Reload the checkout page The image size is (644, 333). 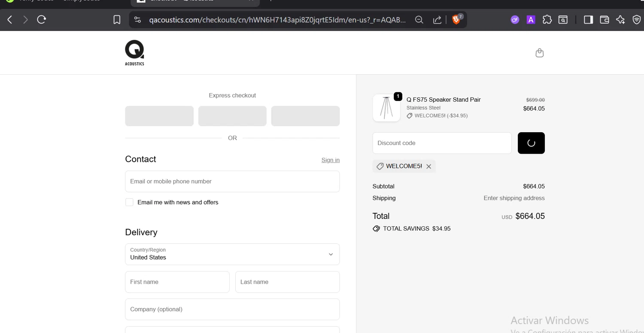click(42, 19)
